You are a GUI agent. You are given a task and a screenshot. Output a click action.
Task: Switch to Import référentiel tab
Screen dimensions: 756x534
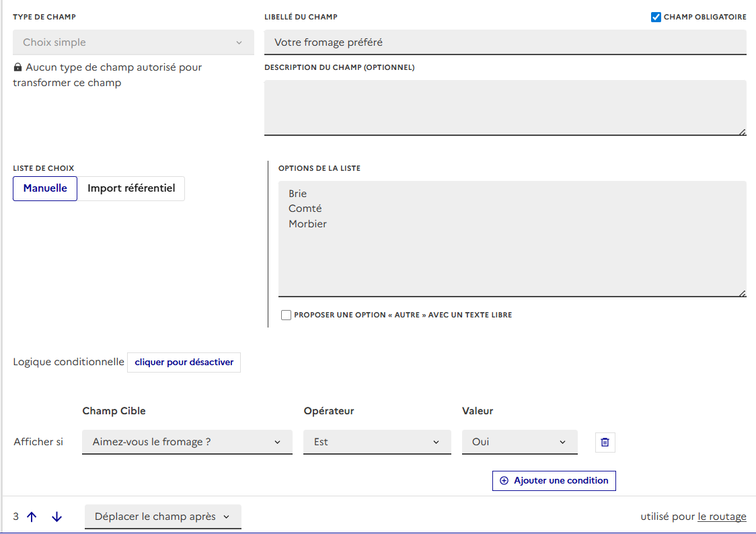pyautogui.click(x=131, y=188)
